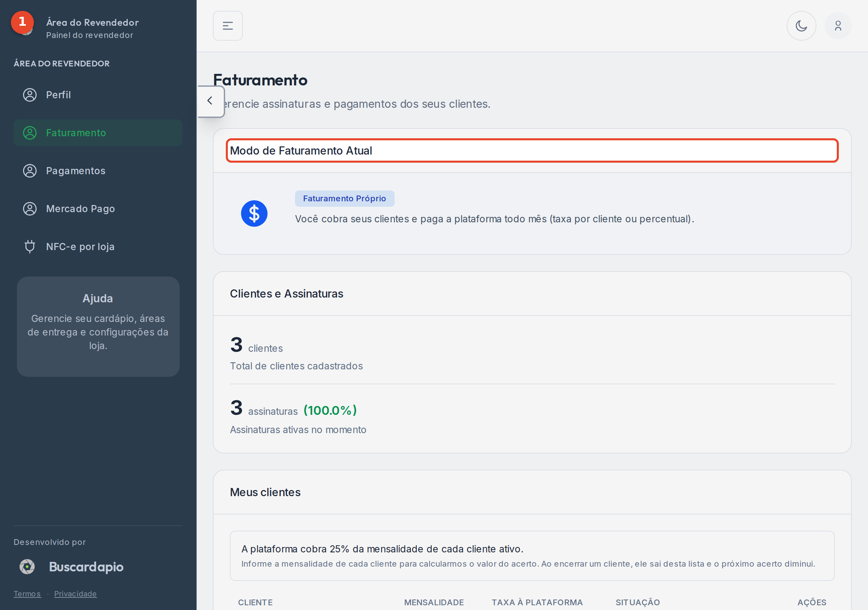Click the MENSALIDADE column header

(x=434, y=603)
